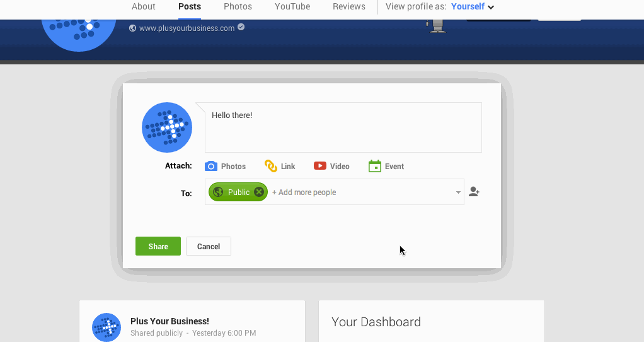Image resolution: width=644 pixels, height=342 pixels.
Task: Open the Reviews tab
Action: tap(349, 6)
